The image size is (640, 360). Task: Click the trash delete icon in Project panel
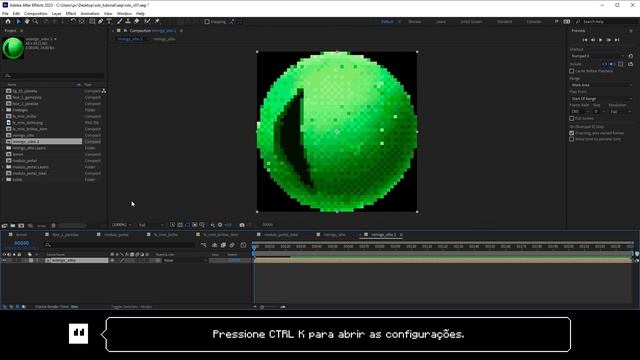tap(53, 225)
